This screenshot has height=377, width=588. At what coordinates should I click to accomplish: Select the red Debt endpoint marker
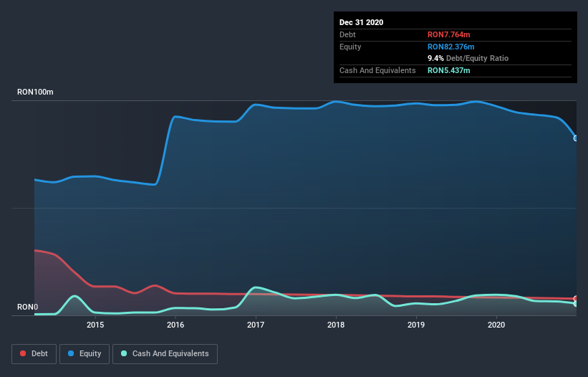(x=576, y=299)
